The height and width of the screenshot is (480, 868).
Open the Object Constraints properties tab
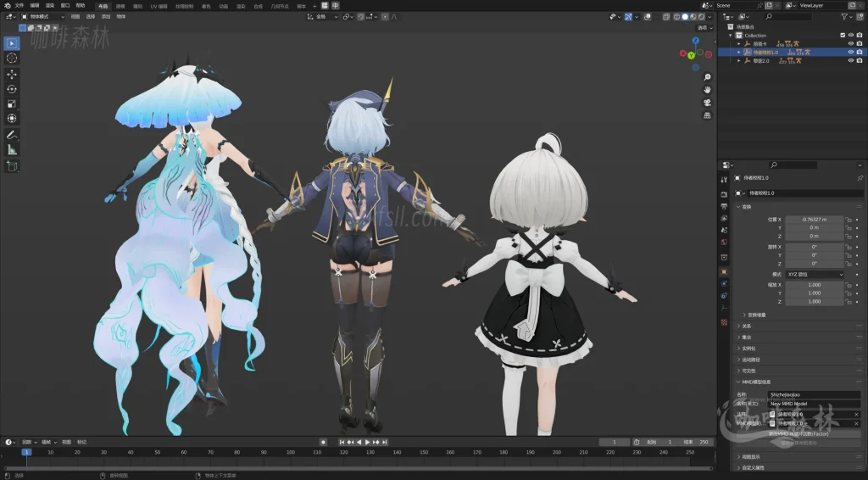pos(724,296)
